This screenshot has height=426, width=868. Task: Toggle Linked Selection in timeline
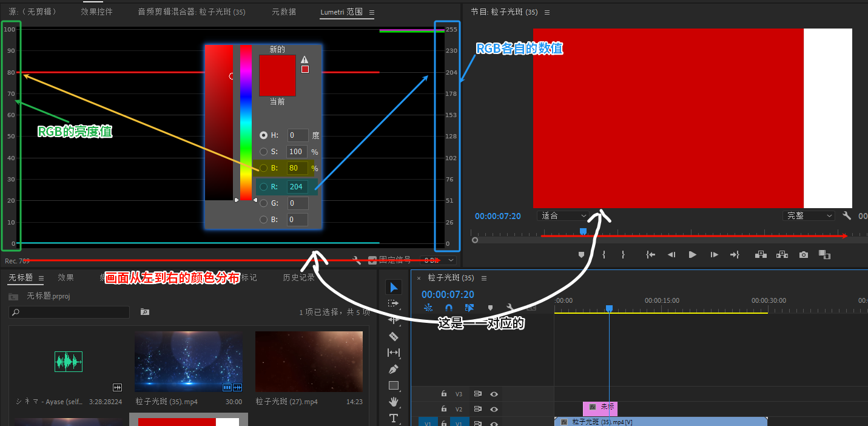pyautogui.click(x=469, y=308)
